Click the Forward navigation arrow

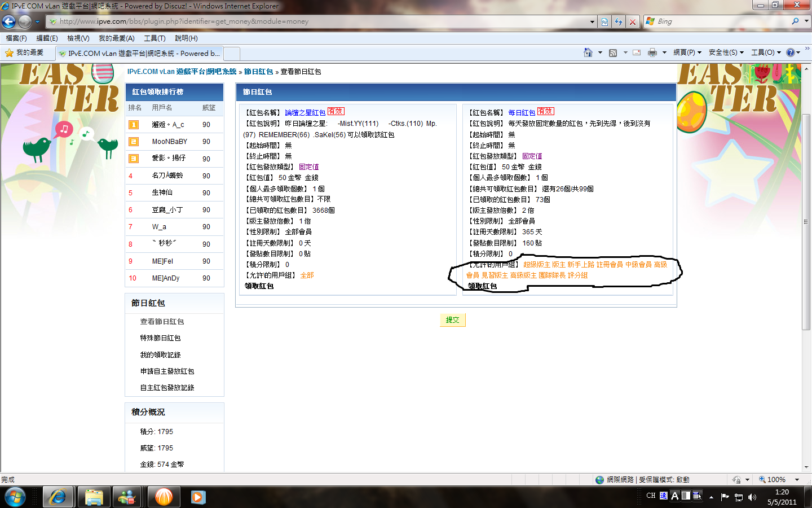pos(25,21)
